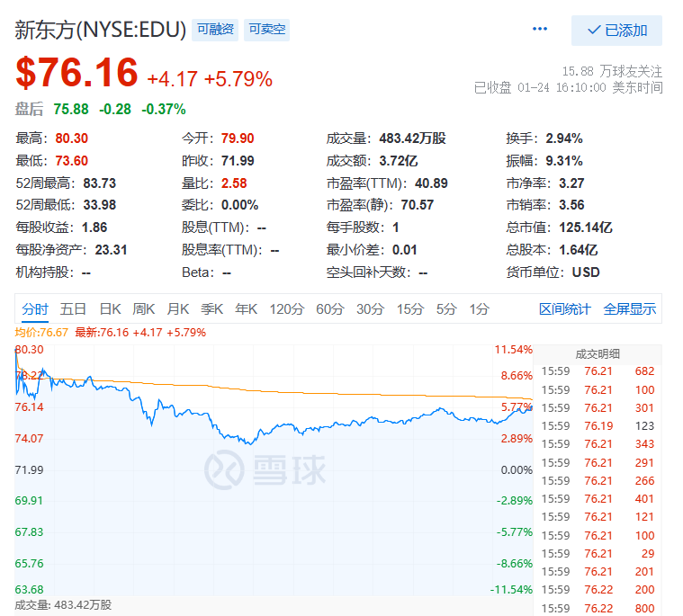Image resolution: width=683 pixels, height=616 pixels.
Task: Click the 总市值 value 125.14亿
Action: point(586,228)
